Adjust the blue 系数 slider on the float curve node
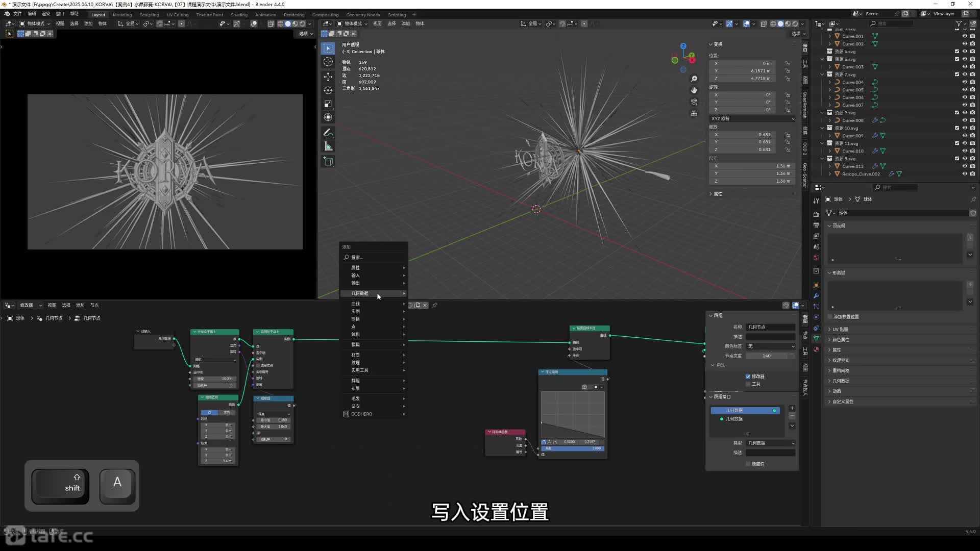Screen dimensions: 980x551 point(573,448)
